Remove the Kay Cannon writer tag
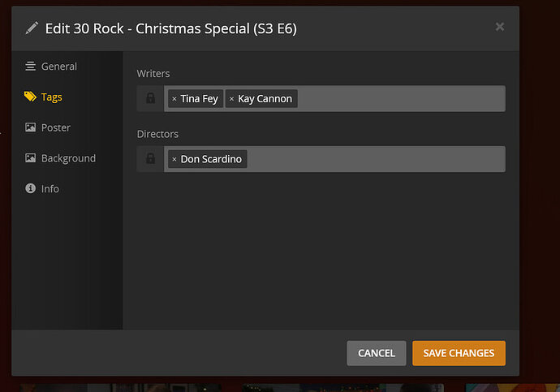Viewport: 560px width, 392px height. point(231,99)
